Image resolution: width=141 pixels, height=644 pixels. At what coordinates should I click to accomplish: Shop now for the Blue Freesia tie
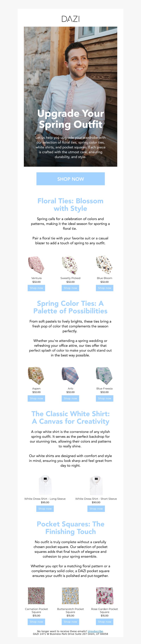click(105, 398)
